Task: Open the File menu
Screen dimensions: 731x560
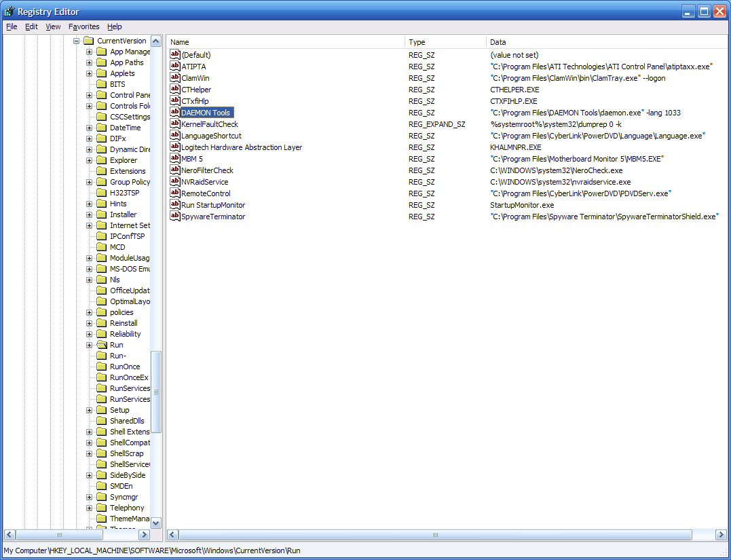Action: click(12, 26)
